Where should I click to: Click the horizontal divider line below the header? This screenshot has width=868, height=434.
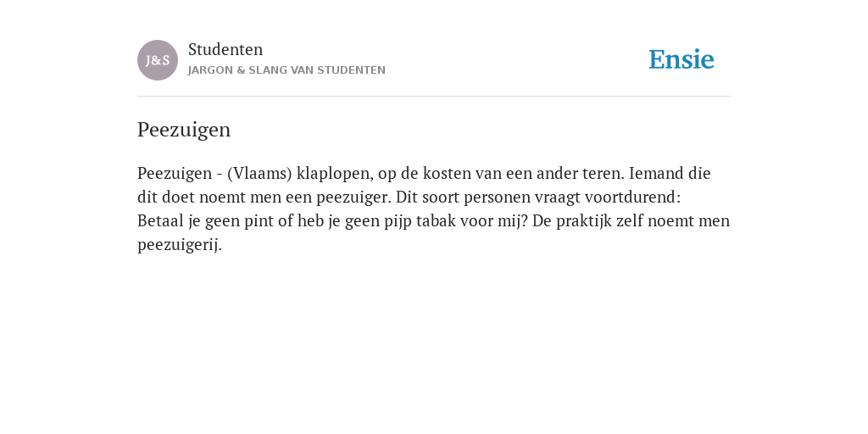point(434,97)
